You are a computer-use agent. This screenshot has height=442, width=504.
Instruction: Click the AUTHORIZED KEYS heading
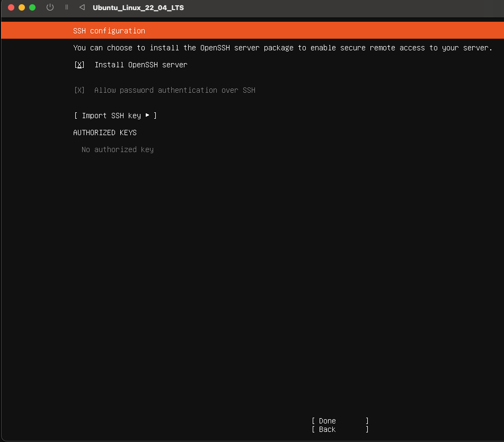[105, 133]
